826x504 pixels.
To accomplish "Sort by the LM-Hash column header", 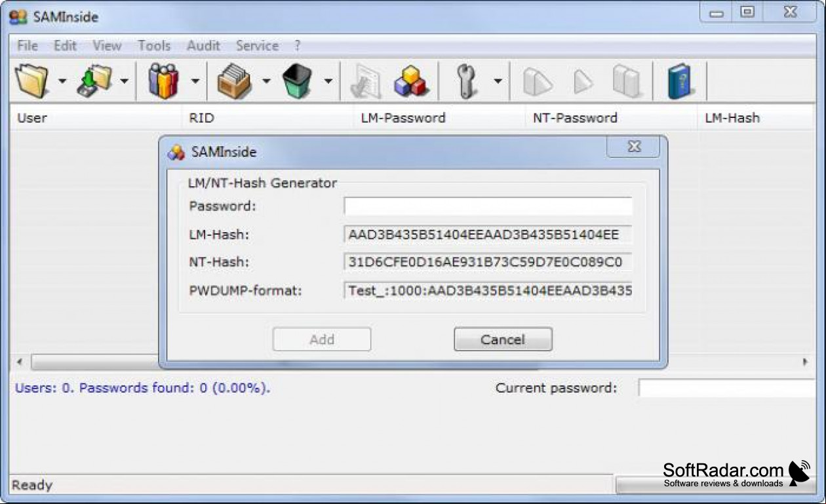I will (756, 118).
